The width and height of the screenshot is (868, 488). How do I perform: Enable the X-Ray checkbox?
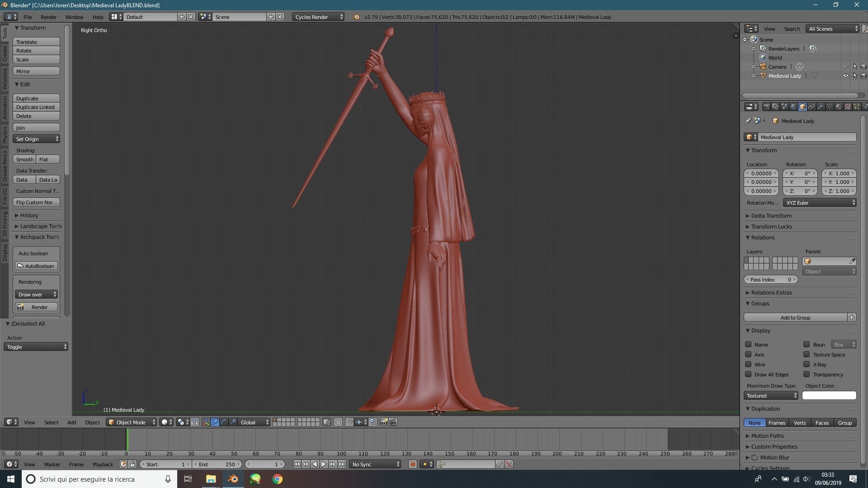(807, 364)
